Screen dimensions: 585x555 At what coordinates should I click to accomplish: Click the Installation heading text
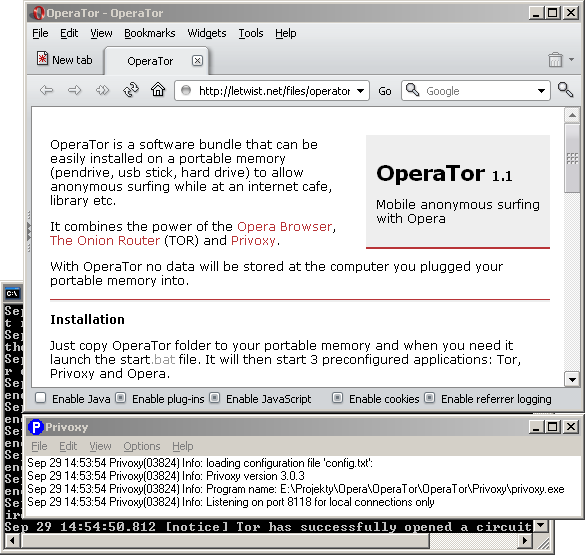tap(87, 320)
